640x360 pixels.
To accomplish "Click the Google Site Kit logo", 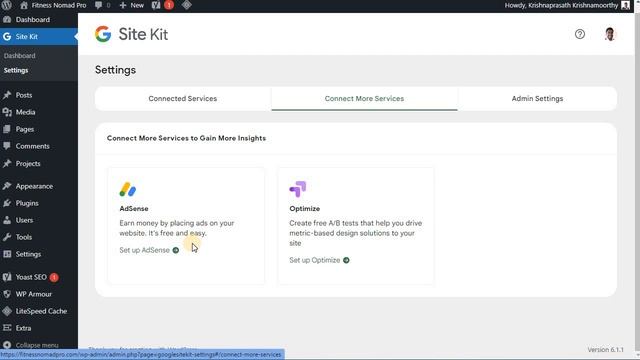I will [131, 34].
